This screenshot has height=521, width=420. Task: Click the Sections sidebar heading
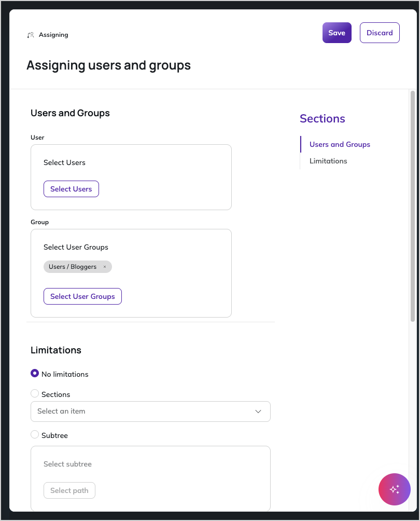[323, 119]
